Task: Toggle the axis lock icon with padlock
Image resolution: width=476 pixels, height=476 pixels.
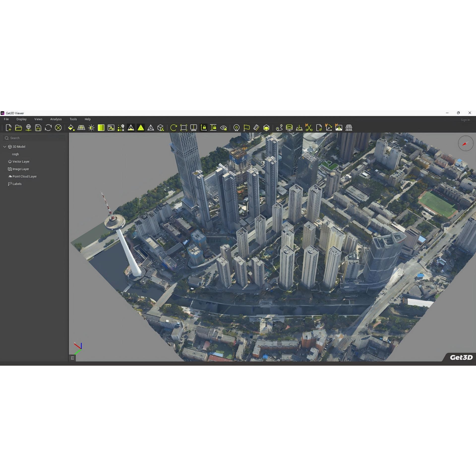Action: click(204, 128)
